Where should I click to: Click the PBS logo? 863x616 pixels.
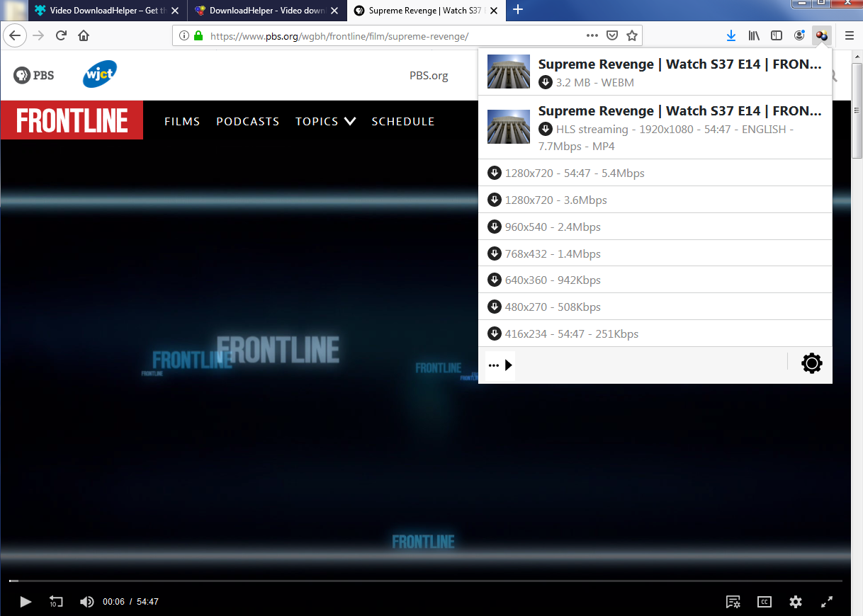click(x=33, y=75)
